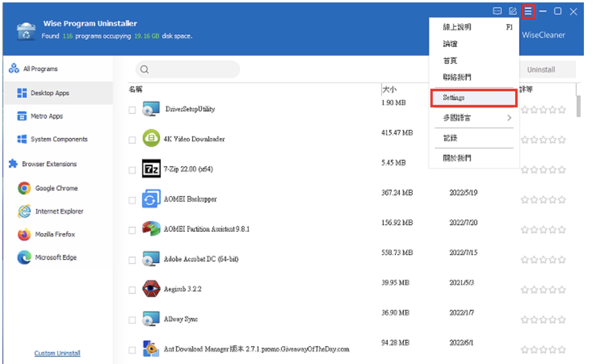Select the All Programs category icon
The image size is (596, 364).
click(14, 68)
